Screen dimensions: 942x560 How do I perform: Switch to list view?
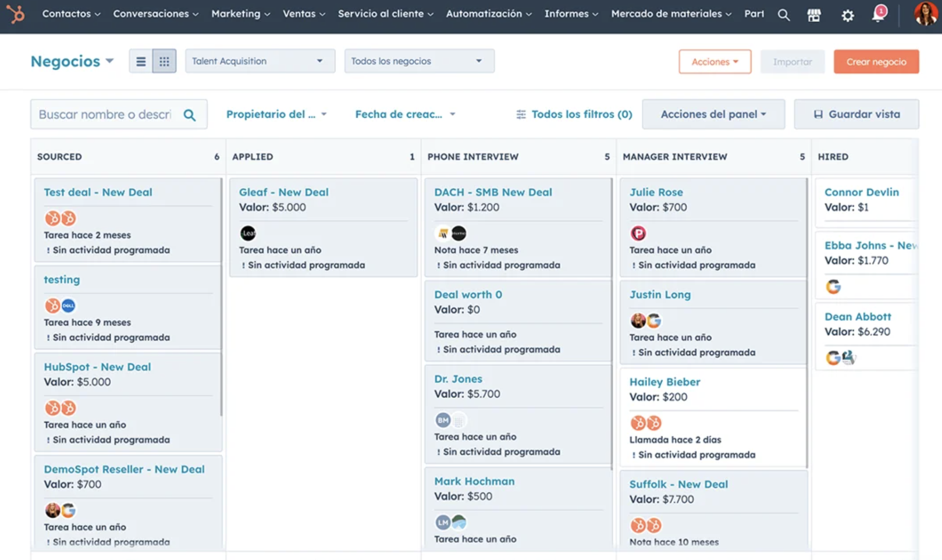(141, 61)
